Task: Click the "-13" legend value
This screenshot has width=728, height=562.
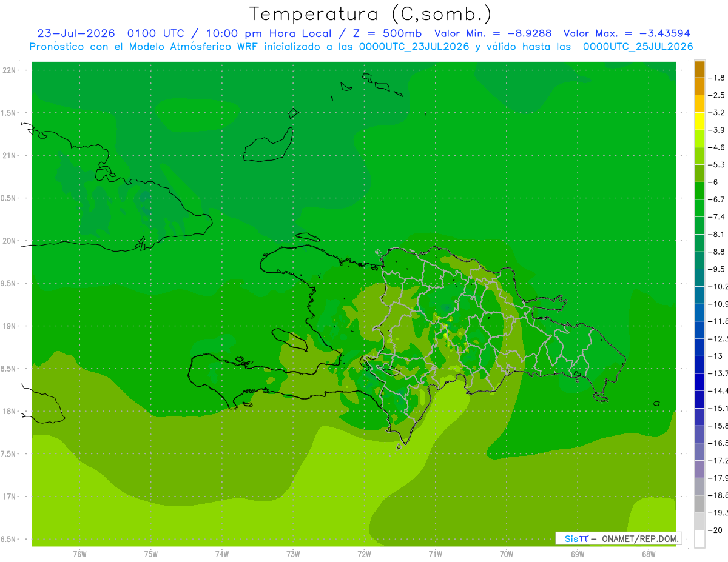Action: coord(715,356)
